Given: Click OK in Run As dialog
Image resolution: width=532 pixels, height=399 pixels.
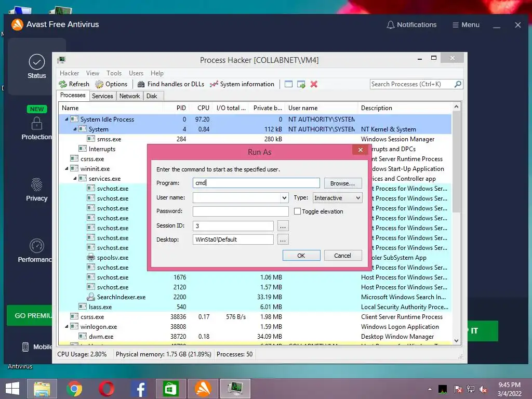Looking at the screenshot, I should coord(301,256).
